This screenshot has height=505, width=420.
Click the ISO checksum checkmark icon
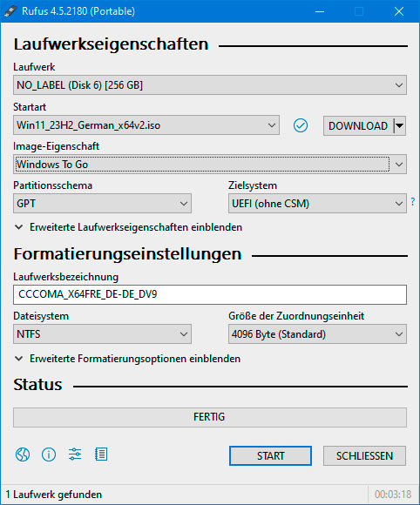coord(301,125)
